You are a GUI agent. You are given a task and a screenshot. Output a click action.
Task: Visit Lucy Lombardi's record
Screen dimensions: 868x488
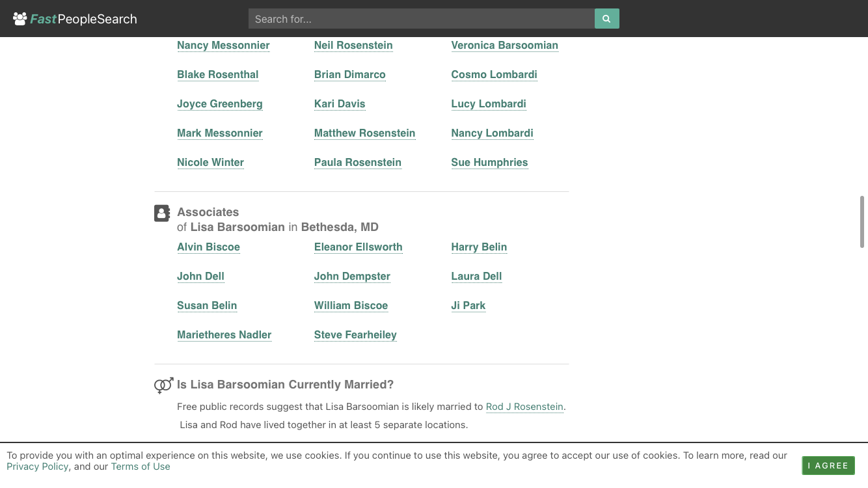489,103
